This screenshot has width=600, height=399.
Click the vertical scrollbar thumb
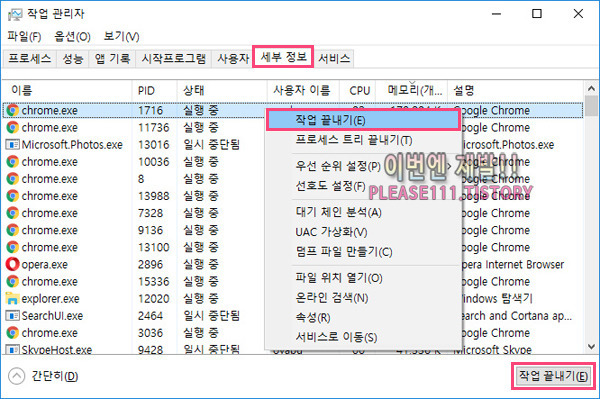[591, 106]
